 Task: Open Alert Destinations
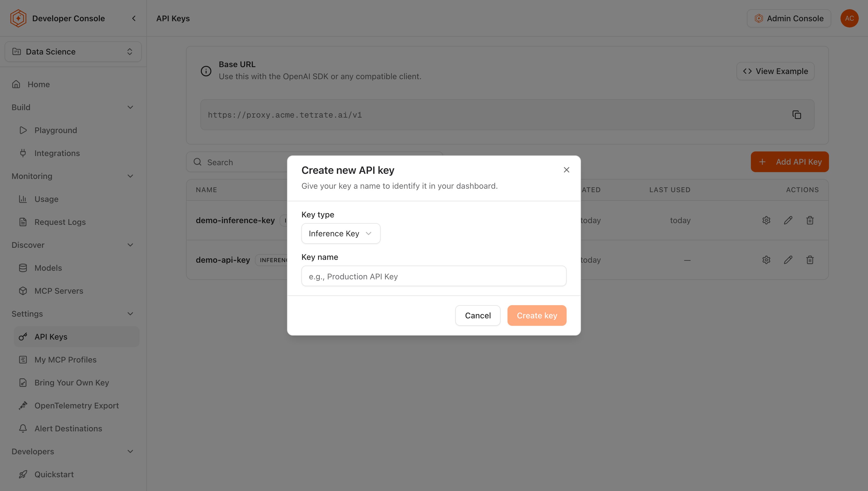click(x=76, y=428)
